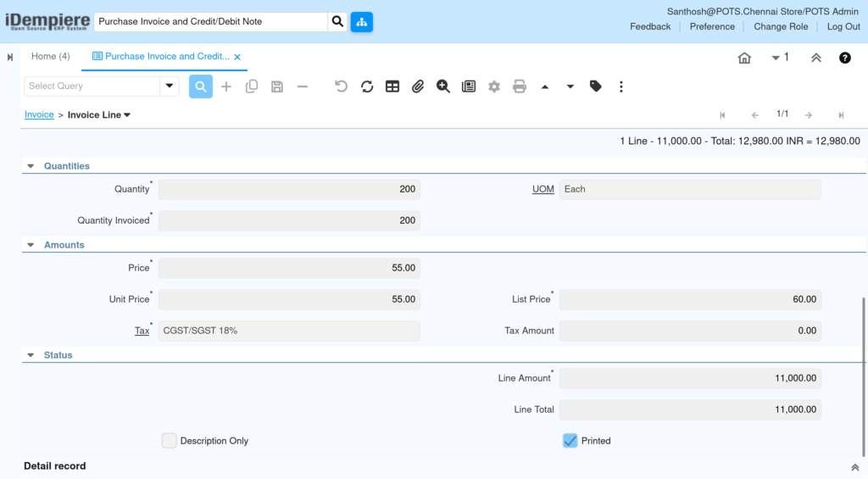Click the Tax field CGST/SGST 18%

point(289,331)
